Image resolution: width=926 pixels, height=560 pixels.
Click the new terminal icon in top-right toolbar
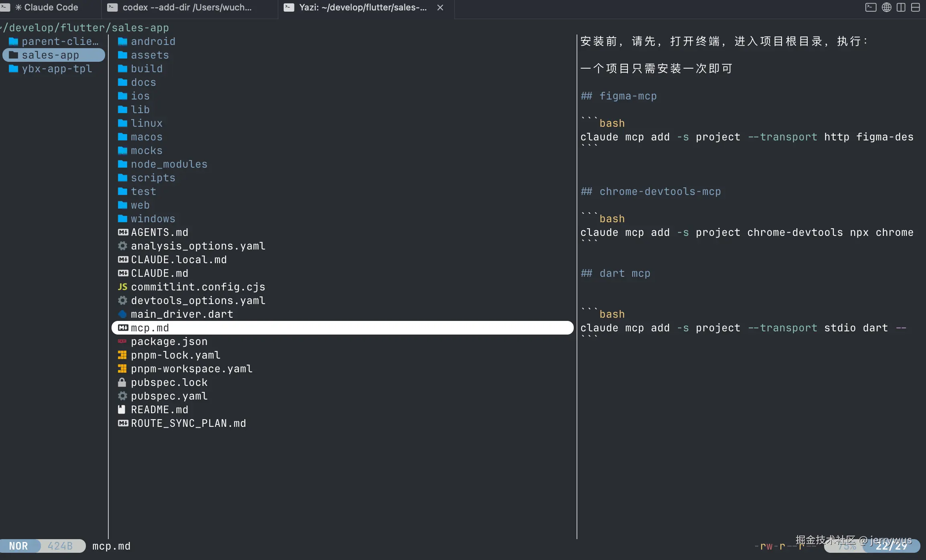pos(870,8)
